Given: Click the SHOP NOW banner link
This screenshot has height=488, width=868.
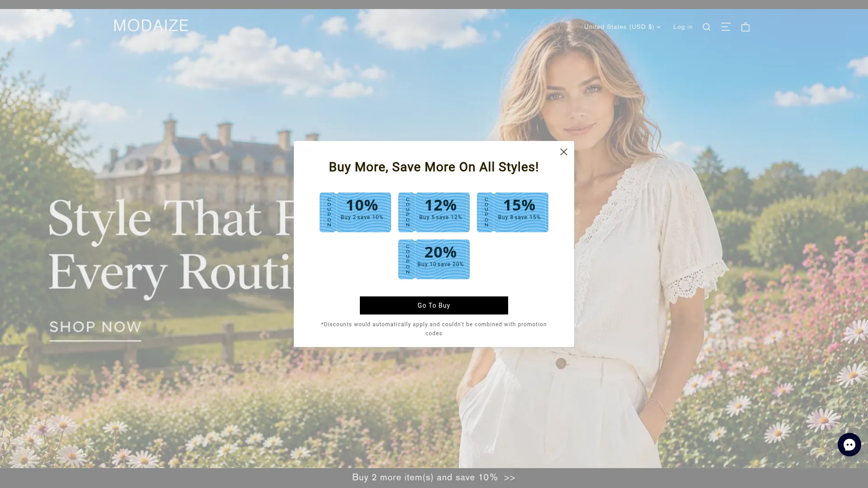Looking at the screenshot, I should coord(95,327).
